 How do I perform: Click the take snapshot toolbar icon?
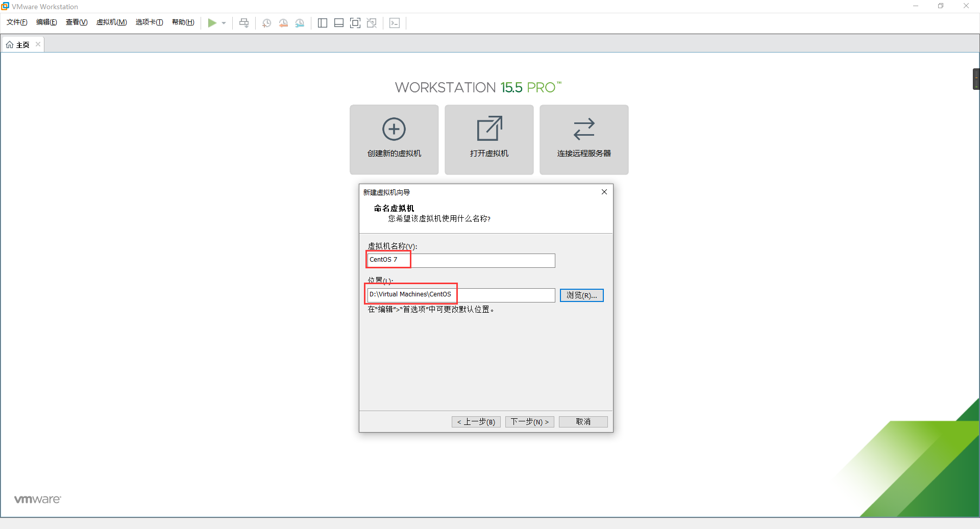click(266, 23)
